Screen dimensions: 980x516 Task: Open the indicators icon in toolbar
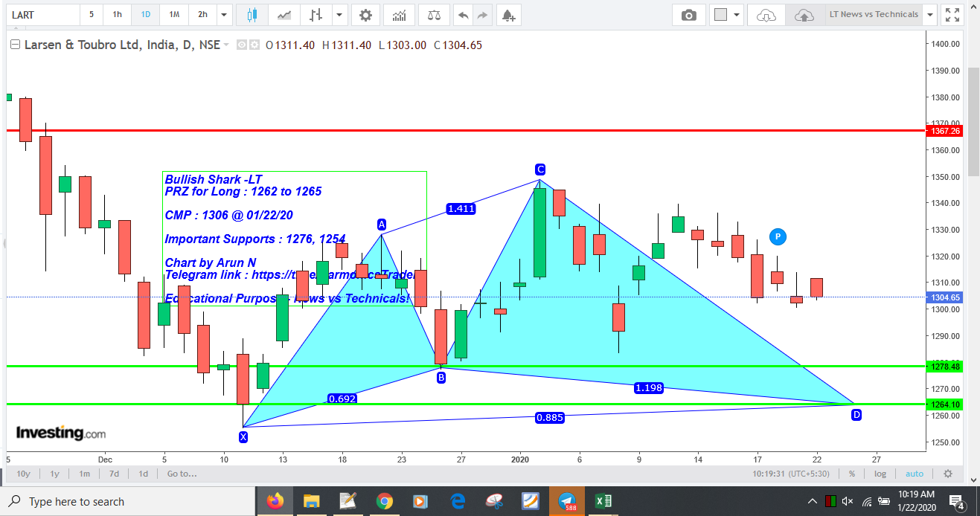(x=400, y=15)
